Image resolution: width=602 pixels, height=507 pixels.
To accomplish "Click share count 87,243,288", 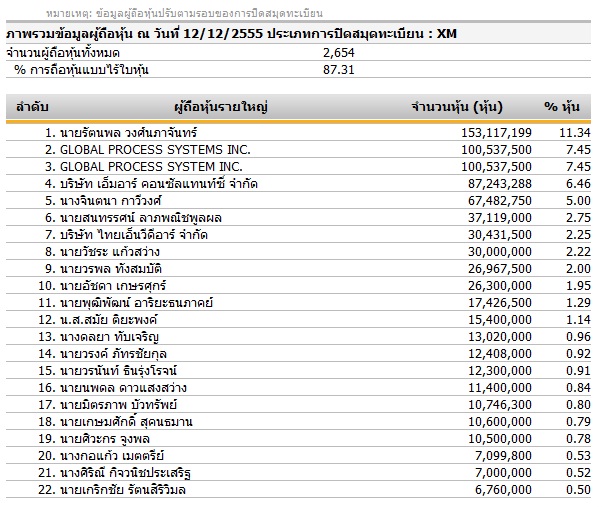I will point(499,183).
